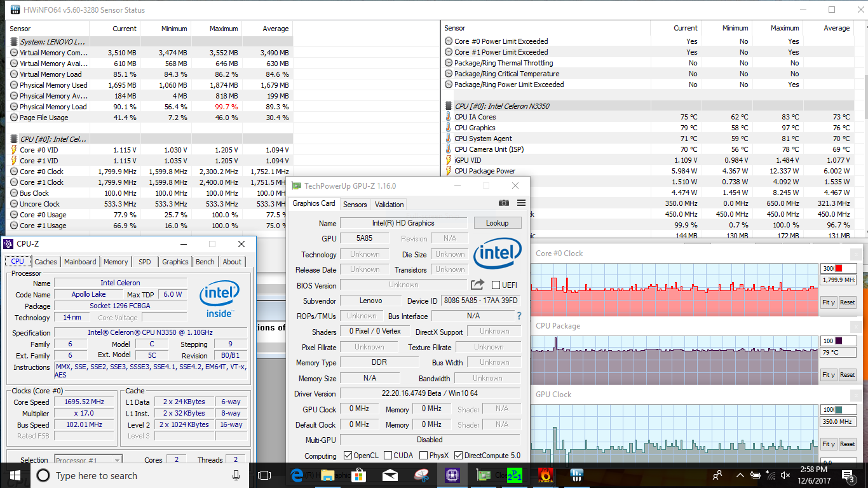Click the red swatch on Core #0 Clock graph

click(x=839, y=268)
